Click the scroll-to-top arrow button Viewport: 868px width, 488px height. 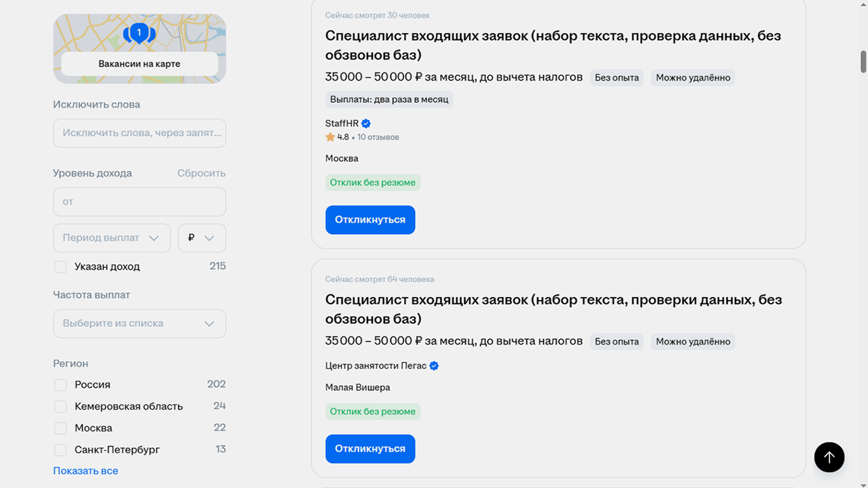click(x=829, y=457)
